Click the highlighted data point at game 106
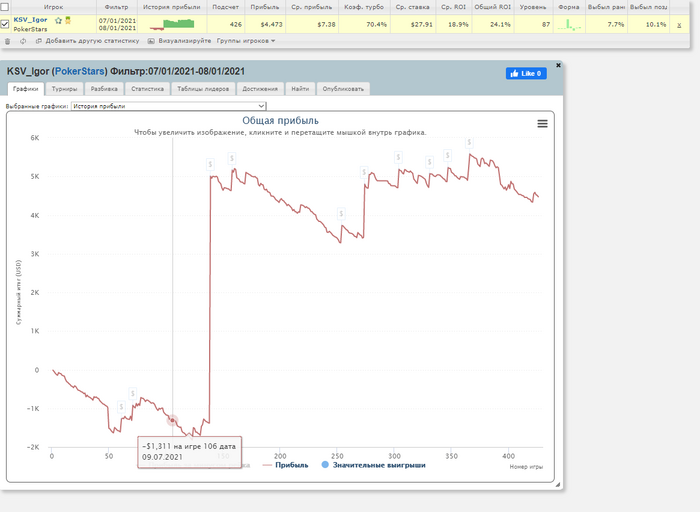The image size is (700, 512). [172, 420]
